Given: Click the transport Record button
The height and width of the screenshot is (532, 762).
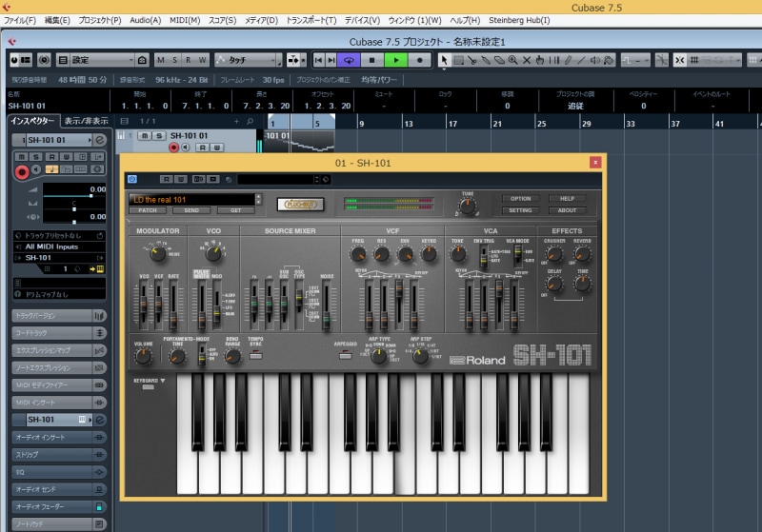Looking at the screenshot, I should (419, 60).
